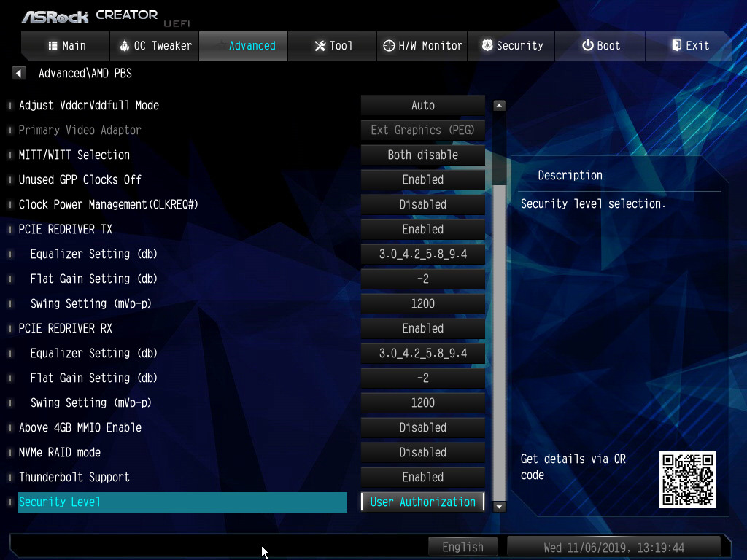Click the scroll down arrow icon
Viewport: 747px width, 560px height.
coord(500,505)
